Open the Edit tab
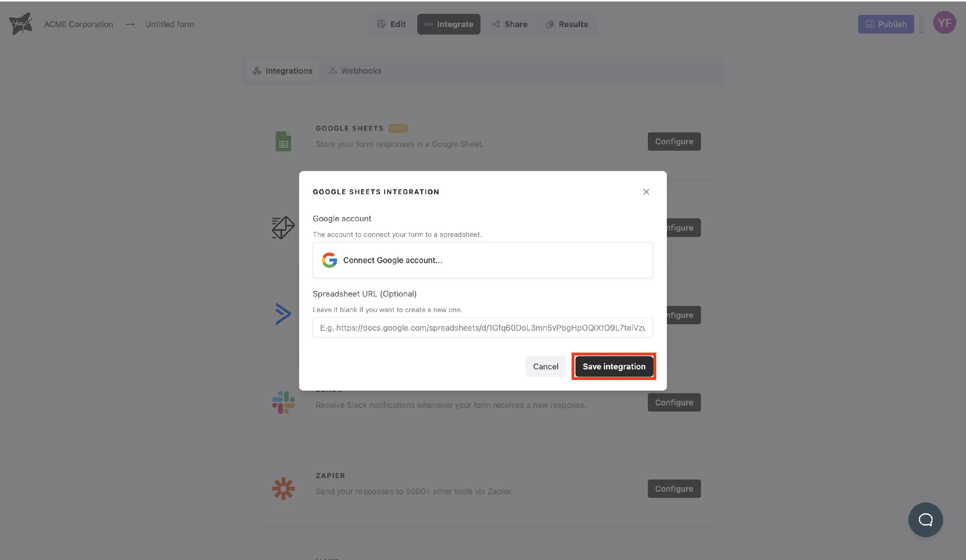 pyautogui.click(x=392, y=24)
